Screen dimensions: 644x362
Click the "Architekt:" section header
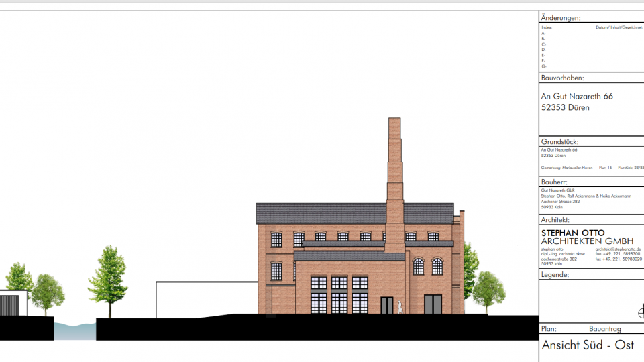[555, 219]
